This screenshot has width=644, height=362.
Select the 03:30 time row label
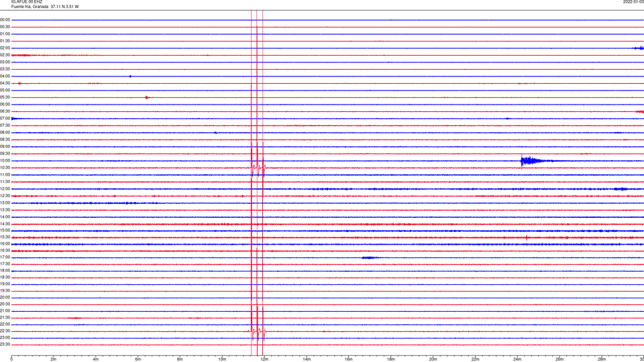click(5, 69)
